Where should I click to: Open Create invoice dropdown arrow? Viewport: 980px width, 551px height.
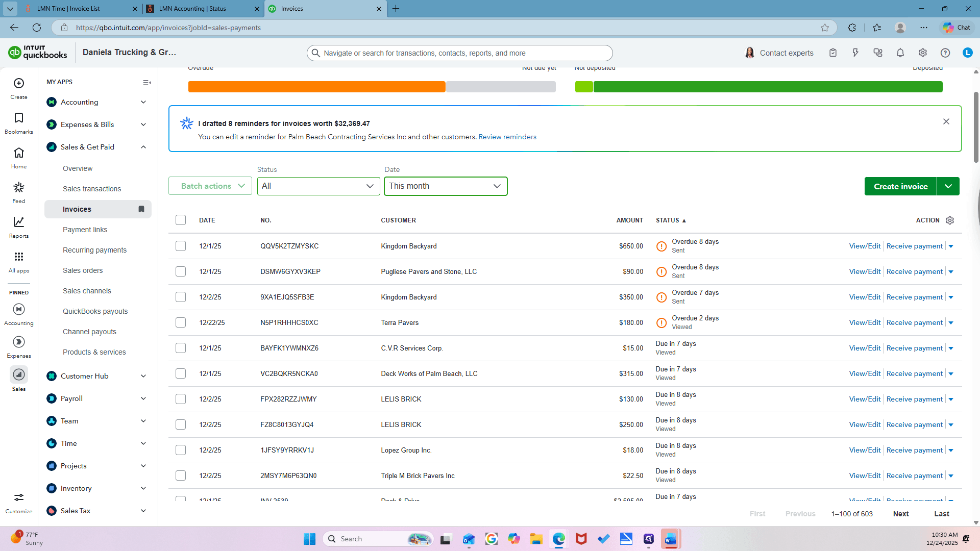[948, 186]
